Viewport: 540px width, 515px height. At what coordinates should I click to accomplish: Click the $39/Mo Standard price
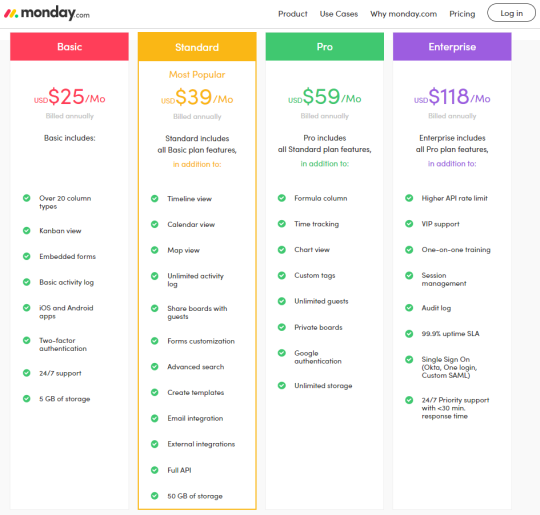tap(197, 97)
